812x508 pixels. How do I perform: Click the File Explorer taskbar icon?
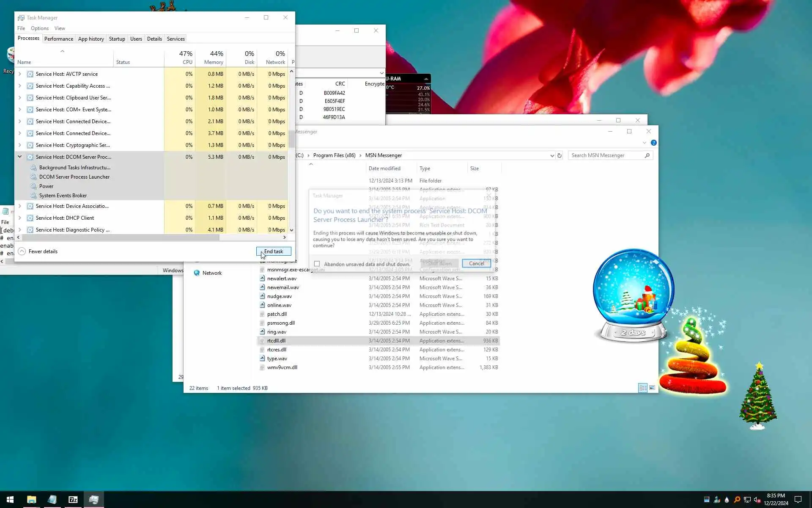[32, 500]
